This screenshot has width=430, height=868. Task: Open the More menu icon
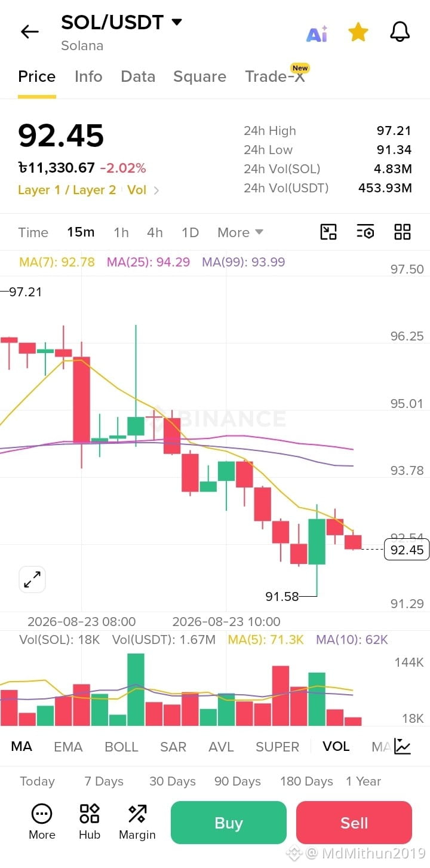point(42,822)
